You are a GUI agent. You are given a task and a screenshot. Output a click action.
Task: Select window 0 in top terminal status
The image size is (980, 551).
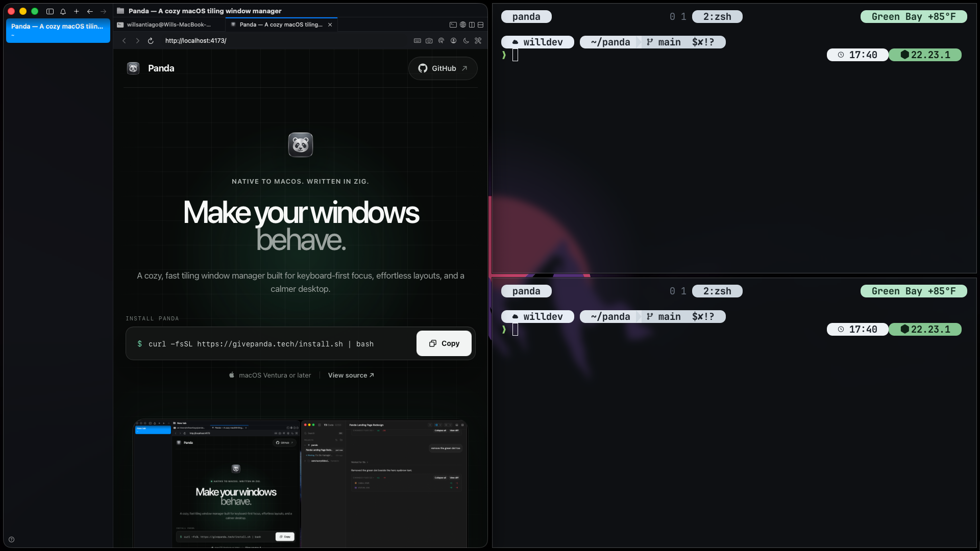click(x=672, y=17)
